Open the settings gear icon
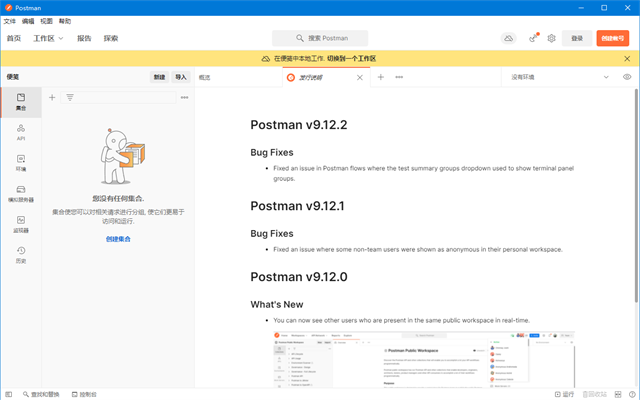 pos(551,38)
